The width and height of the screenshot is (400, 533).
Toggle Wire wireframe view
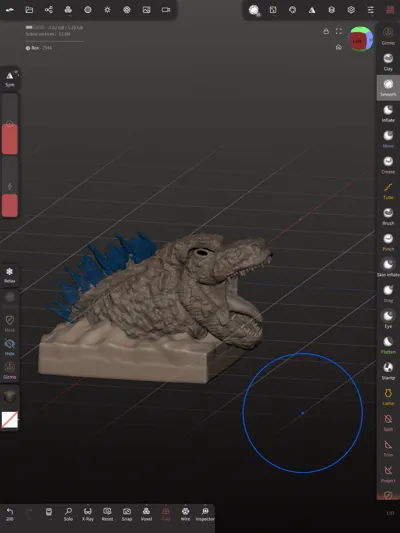pos(185,514)
